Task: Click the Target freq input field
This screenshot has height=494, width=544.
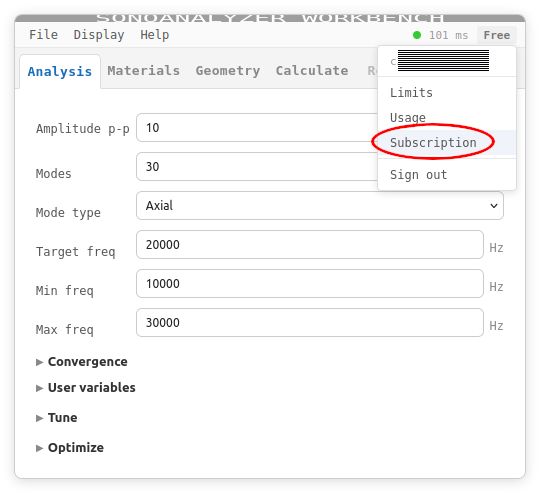Action: pyautogui.click(x=310, y=245)
